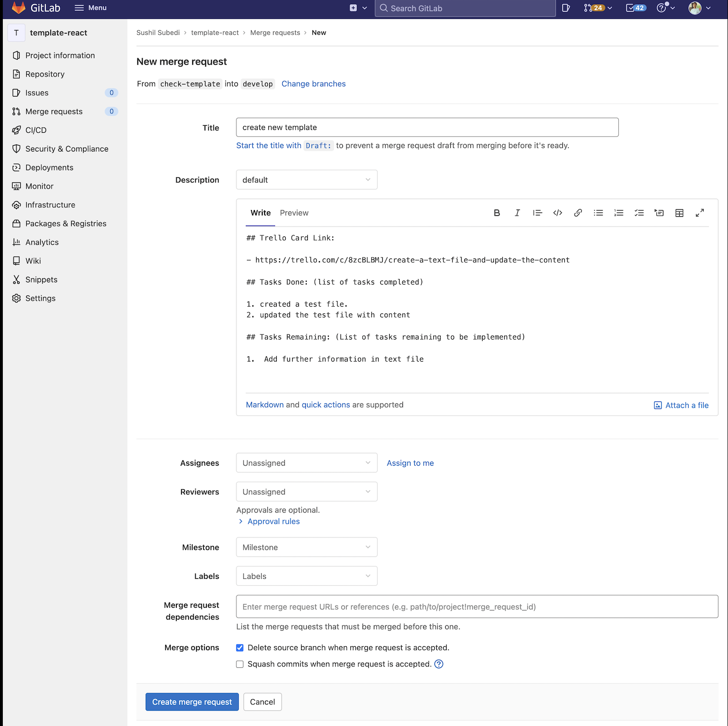Open Issues in the sidebar
Image resolution: width=728 pixels, height=726 pixels.
(x=37, y=93)
